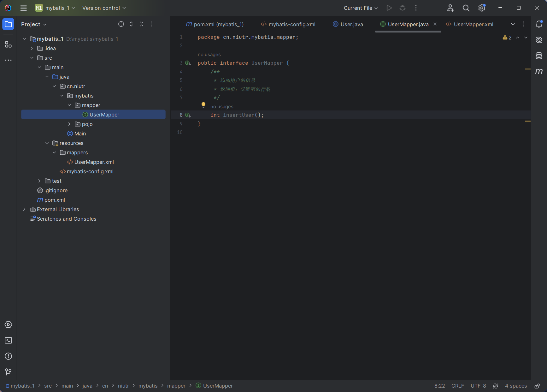Click the Structure tool window icon
Viewport: 547px width, 392px height.
[x=9, y=45]
